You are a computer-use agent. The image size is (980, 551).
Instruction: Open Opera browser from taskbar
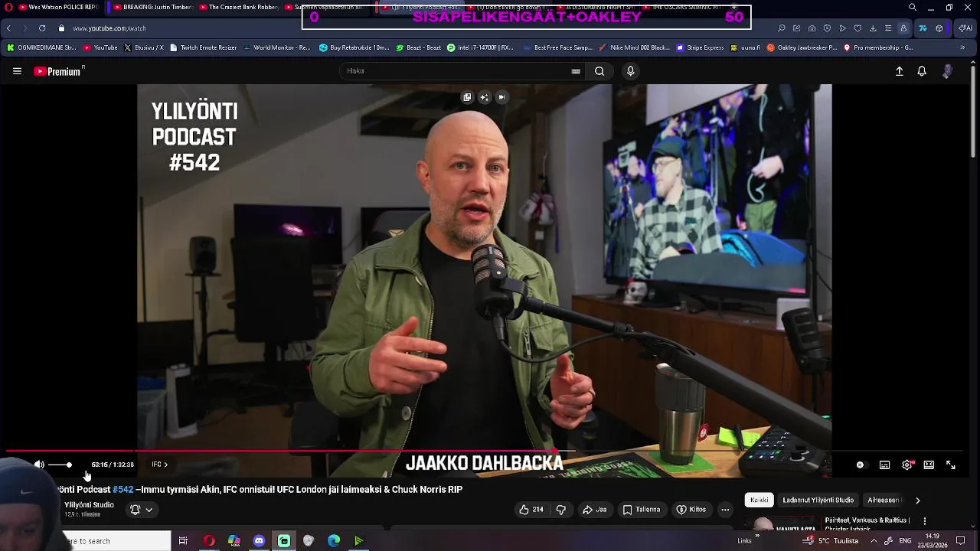coord(209,541)
